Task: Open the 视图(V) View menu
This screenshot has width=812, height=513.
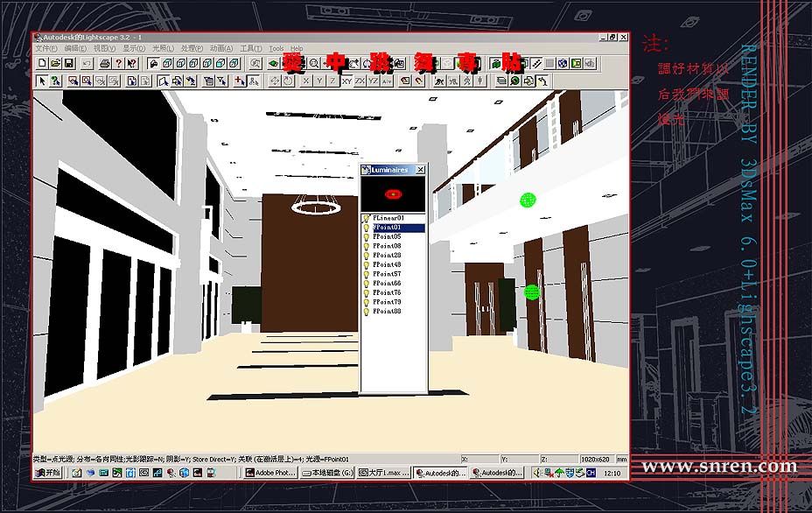Action: [104, 48]
